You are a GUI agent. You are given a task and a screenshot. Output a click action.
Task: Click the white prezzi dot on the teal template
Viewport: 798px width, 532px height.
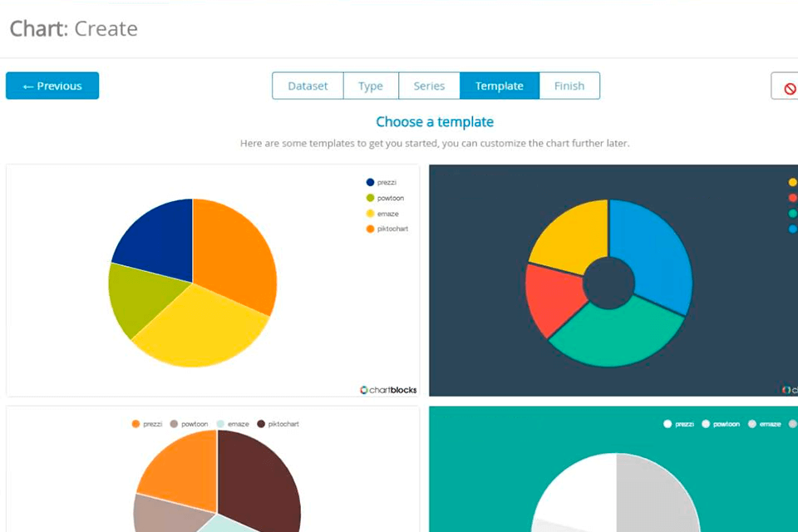[667, 424]
